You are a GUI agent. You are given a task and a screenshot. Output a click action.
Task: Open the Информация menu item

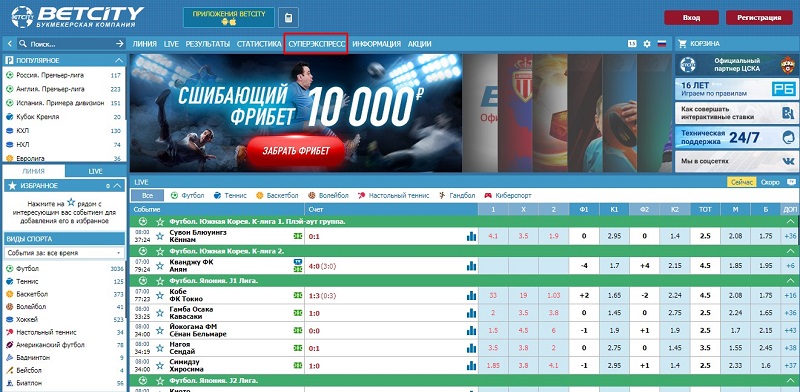[377, 44]
